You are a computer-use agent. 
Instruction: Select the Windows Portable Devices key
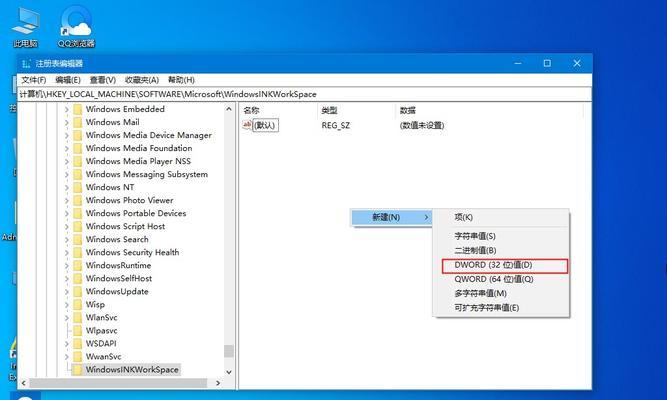(x=136, y=214)
